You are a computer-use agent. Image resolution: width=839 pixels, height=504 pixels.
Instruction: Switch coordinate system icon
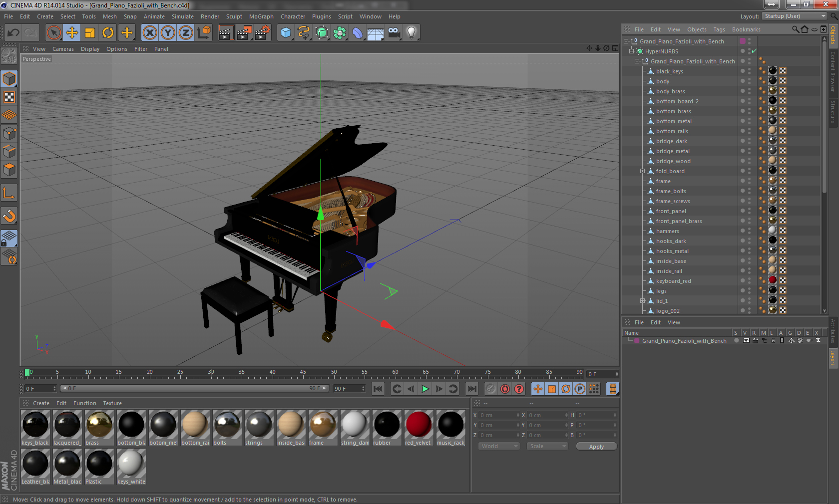point(204,33)
